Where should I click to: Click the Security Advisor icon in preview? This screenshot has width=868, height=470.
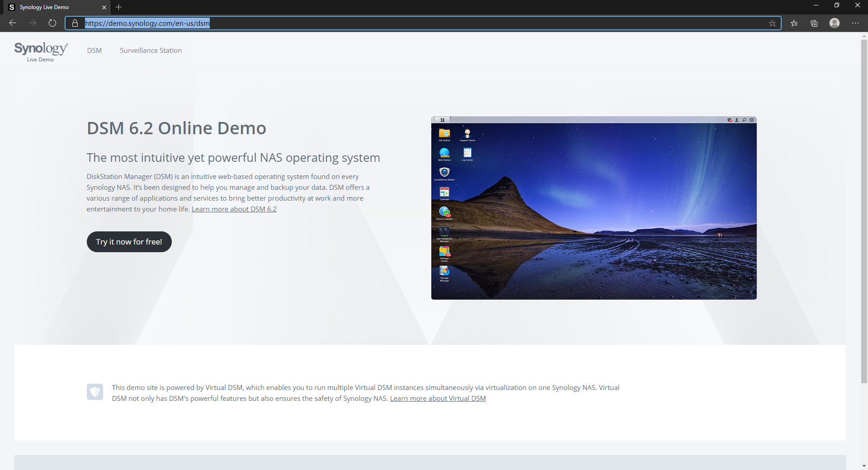click(x=444, y=213)
